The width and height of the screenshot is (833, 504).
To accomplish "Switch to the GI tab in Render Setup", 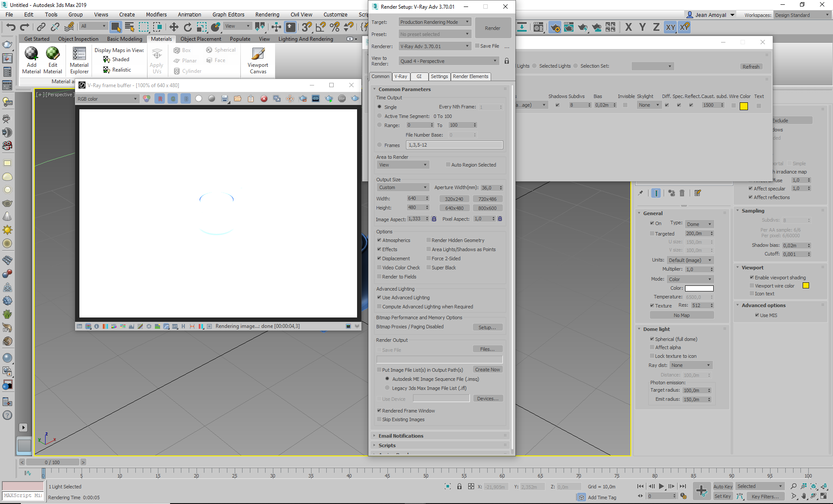I will pos(419,76).
